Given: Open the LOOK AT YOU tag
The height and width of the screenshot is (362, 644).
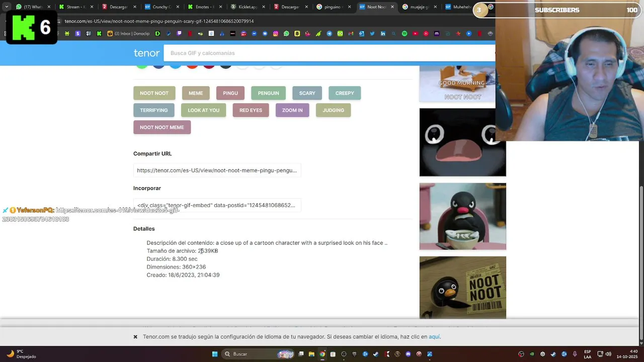Looking at the screenshot, I should point(203,110).
